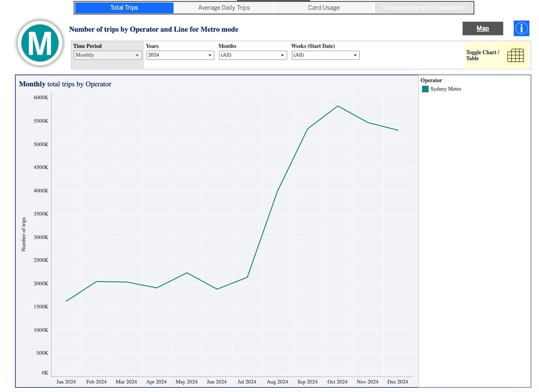Click Feb 2024 axis label

96,382
